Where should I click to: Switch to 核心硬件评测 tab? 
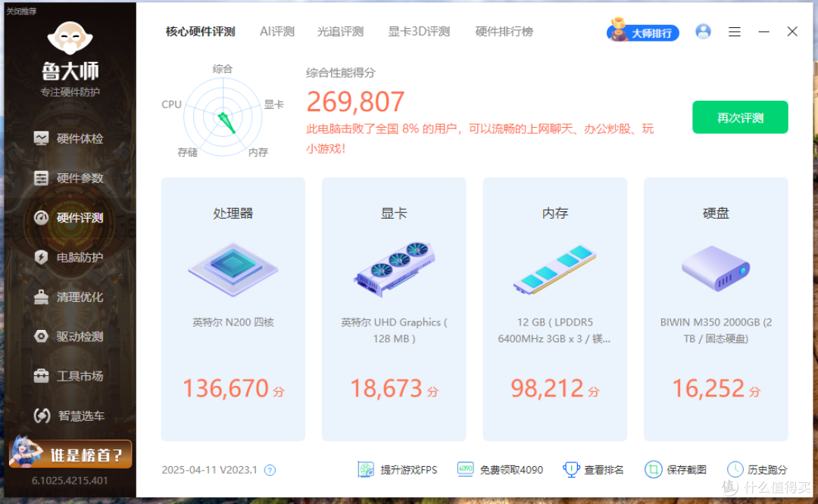200,32
